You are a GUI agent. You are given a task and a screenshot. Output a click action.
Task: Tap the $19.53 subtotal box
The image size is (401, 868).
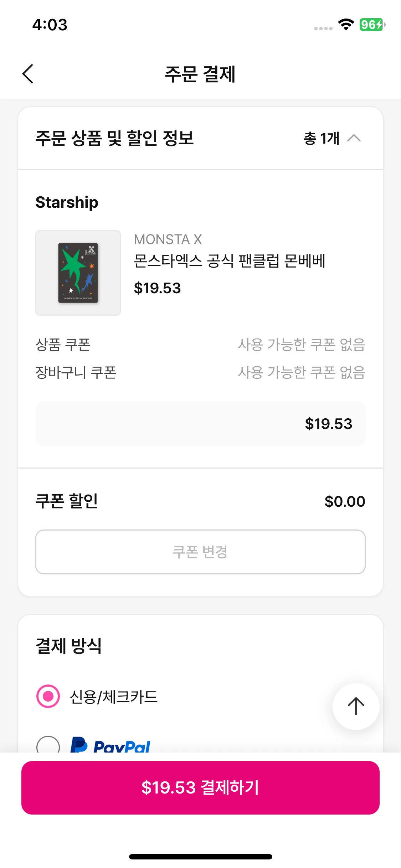click(200, 424)
